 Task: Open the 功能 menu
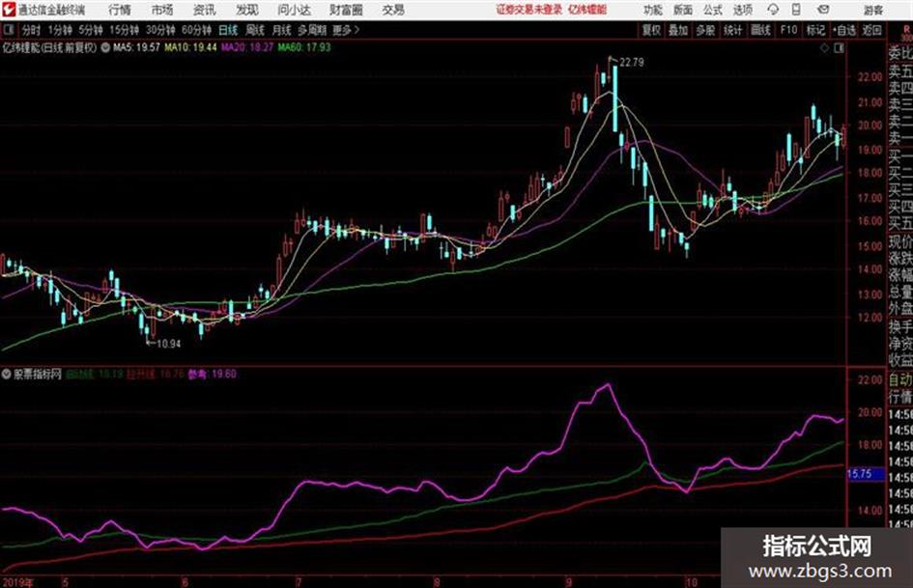tap(653, 10)
